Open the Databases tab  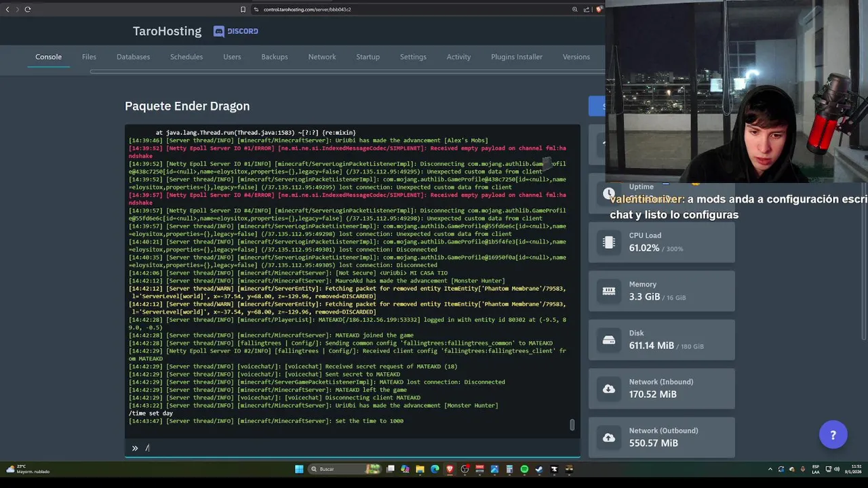133,57
